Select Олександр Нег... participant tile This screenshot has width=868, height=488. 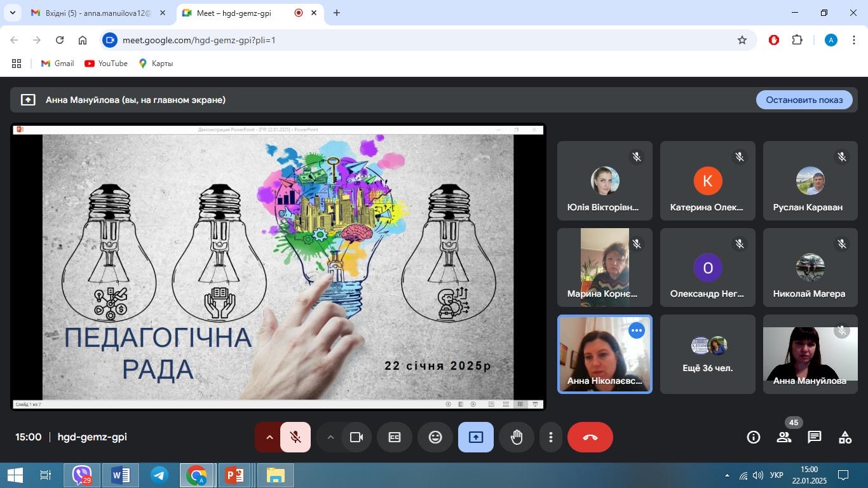tap(707, 268)
